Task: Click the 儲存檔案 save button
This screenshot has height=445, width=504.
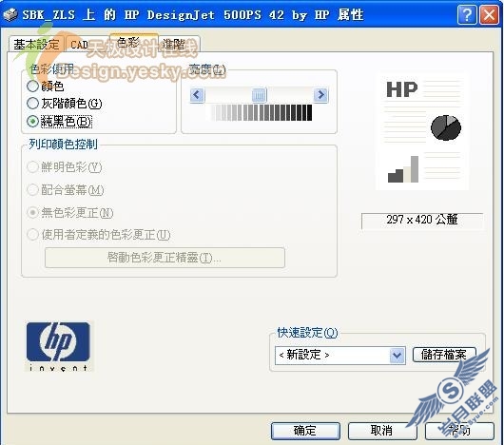Action: (444, 355)
